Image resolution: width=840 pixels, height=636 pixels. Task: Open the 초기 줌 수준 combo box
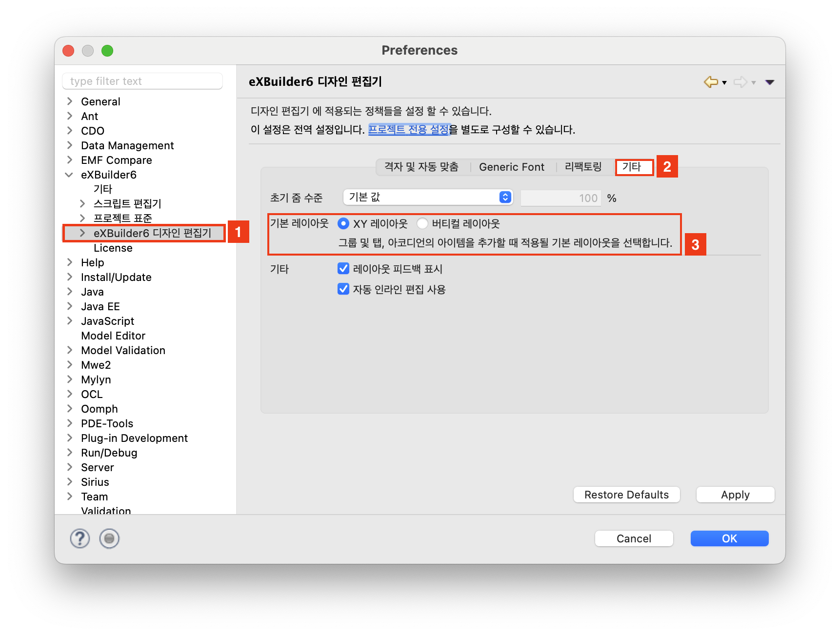click(428, 197)
